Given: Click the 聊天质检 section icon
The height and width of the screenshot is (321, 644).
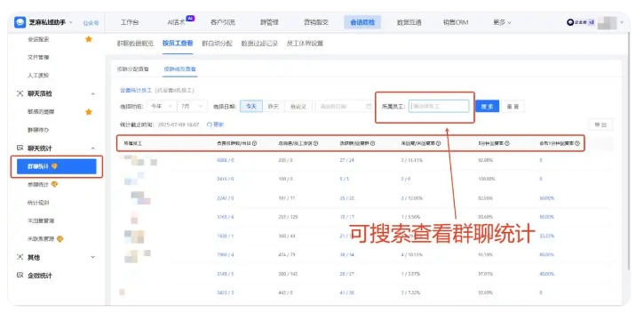Looking at the screenshot, I should point(20,93).
